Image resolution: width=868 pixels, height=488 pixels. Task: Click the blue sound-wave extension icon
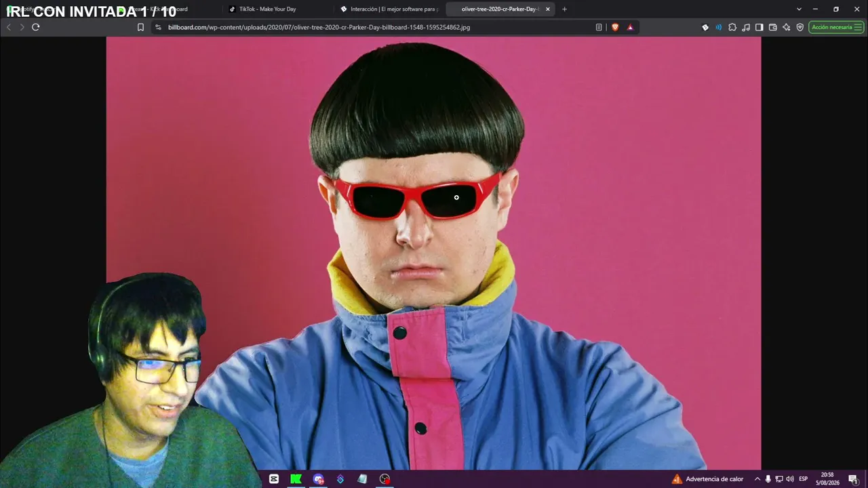click(719, 27)
